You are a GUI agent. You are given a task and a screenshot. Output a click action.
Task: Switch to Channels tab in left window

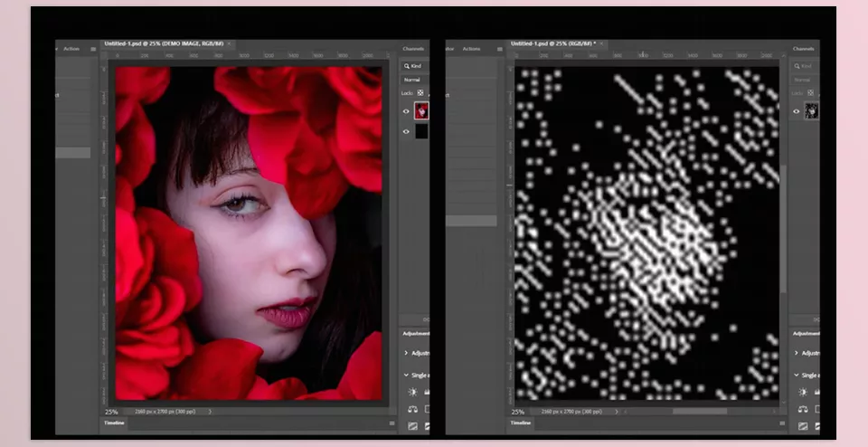(413, 49)
